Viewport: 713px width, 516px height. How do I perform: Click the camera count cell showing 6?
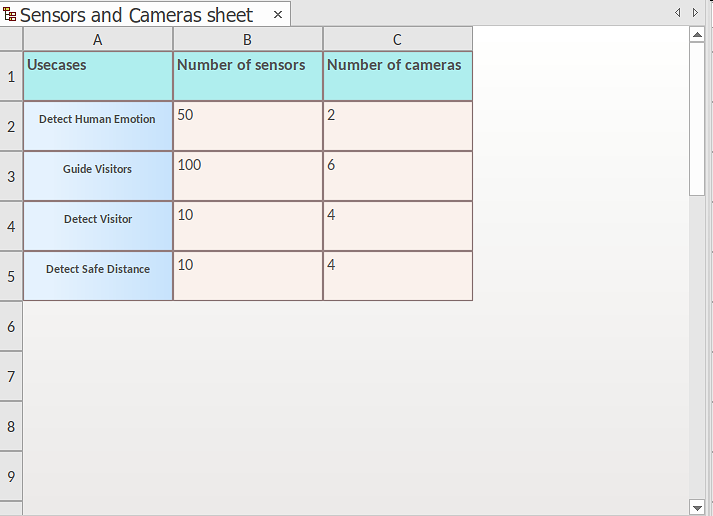point(397,176)
